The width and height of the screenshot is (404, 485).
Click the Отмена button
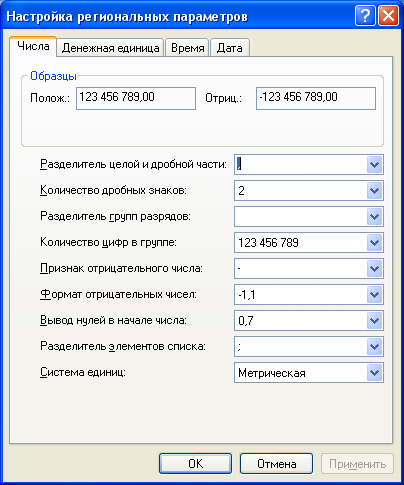[x=276, y=463]
